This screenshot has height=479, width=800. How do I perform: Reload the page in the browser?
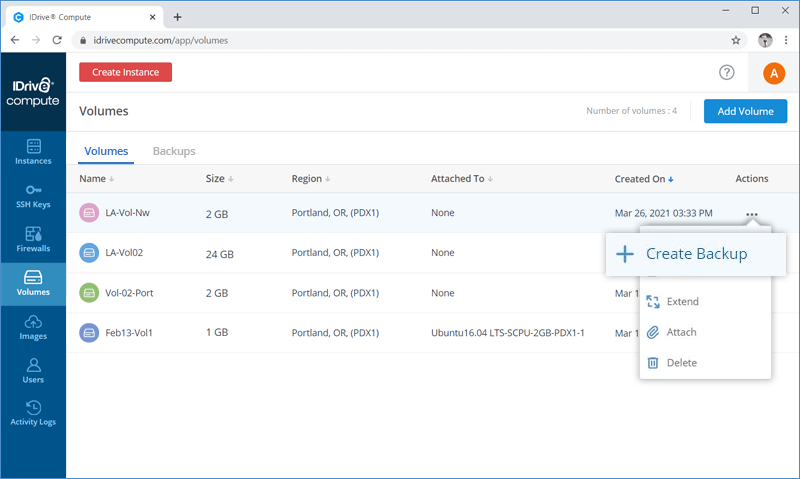(57, 40)
